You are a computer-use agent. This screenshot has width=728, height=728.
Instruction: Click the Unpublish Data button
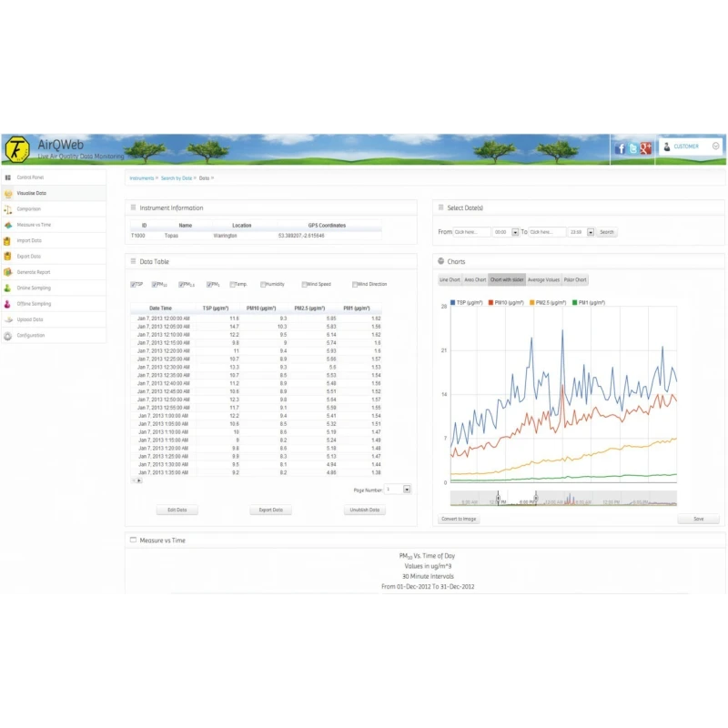pos(365,510)
